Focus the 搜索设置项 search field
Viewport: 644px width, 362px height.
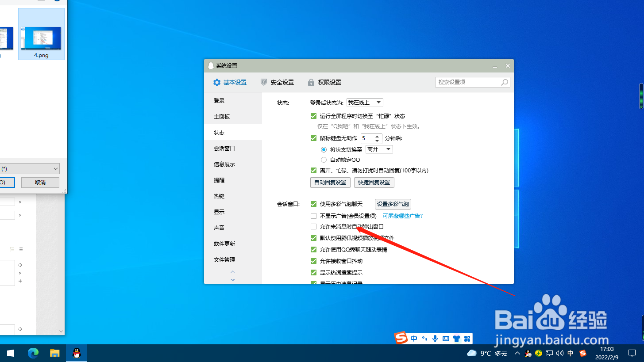[472, 82]
